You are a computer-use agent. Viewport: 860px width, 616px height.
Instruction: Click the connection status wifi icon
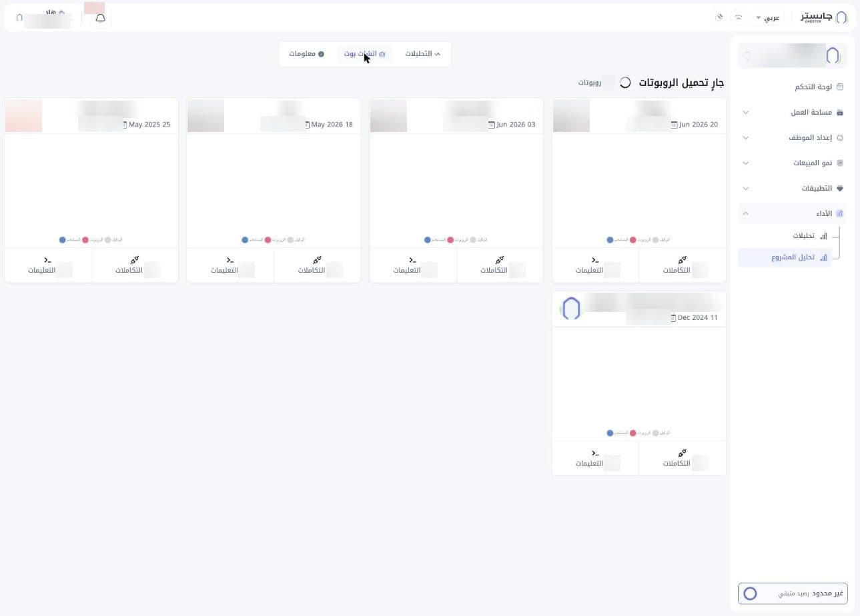tap(739, 17)
